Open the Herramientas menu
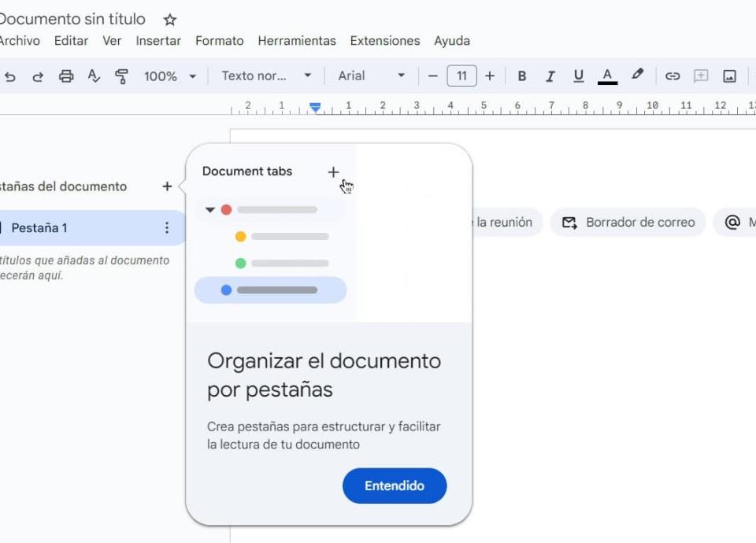 point(297,41)
